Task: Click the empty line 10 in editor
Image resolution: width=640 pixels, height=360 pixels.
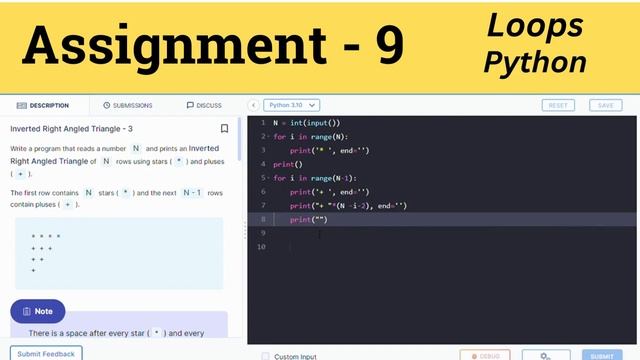Action: pos(442,247)
